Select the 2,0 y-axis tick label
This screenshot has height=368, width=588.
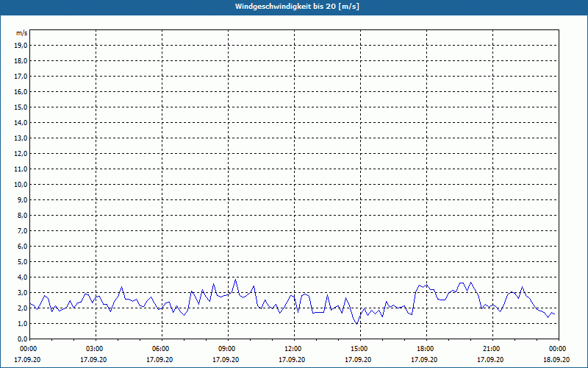21,308
